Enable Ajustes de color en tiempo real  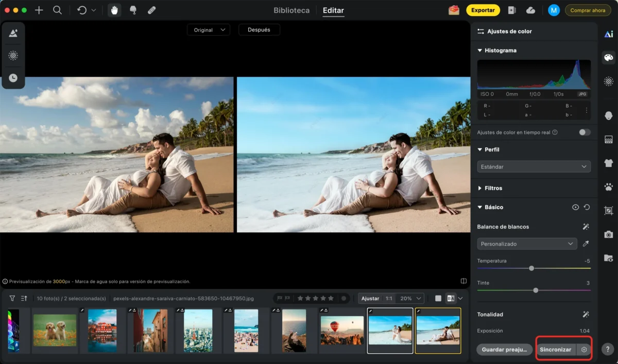tap(584, 132)
